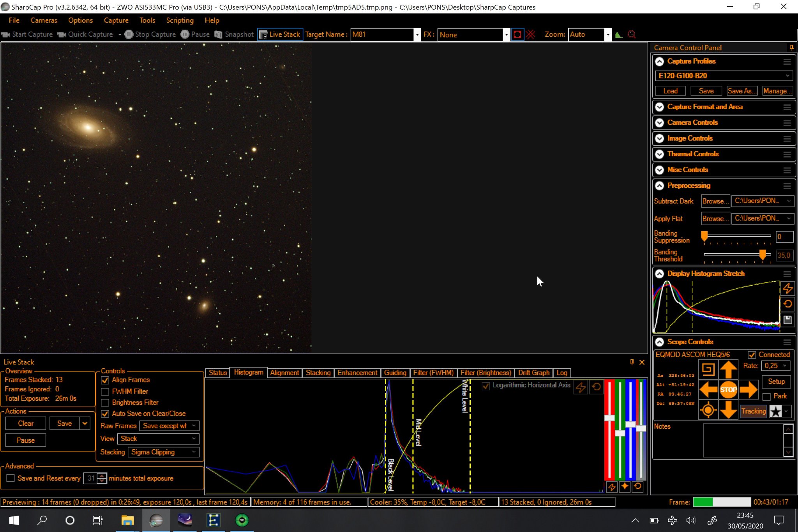Switch to the Enhancement tab
Screen dimensions: 798x532
coord(357,373)
